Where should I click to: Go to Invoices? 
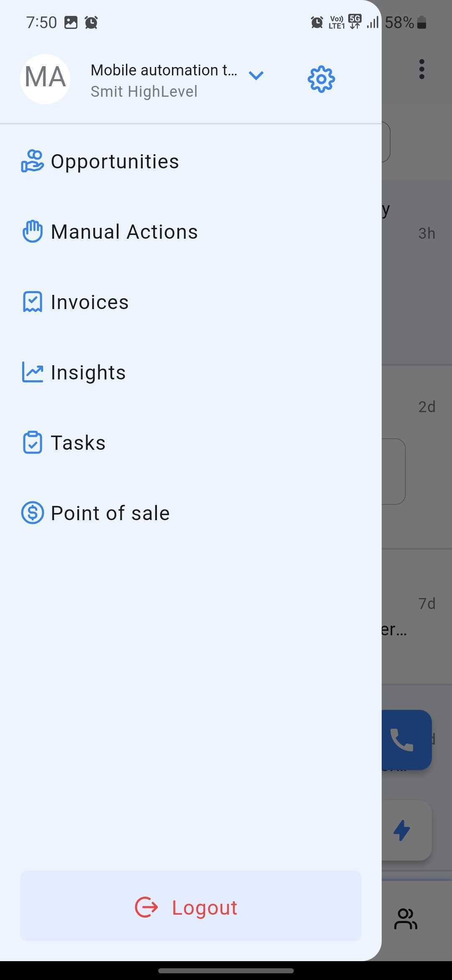(x=191, y=302)
